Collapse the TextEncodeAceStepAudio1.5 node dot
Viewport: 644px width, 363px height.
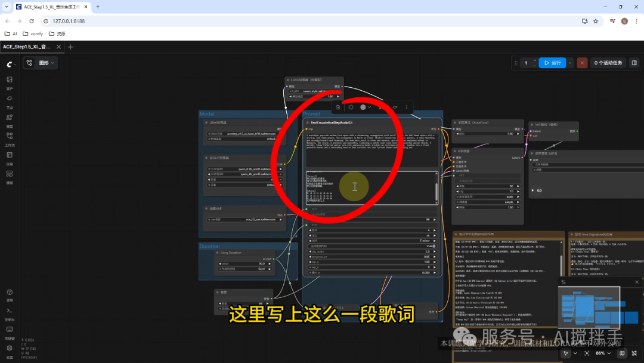point(308,122)
